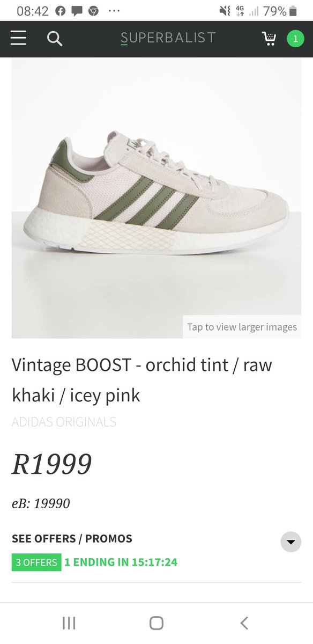313x644 pixels.
Task: Tap the search magnifier icon
Action: pos(54,38)
